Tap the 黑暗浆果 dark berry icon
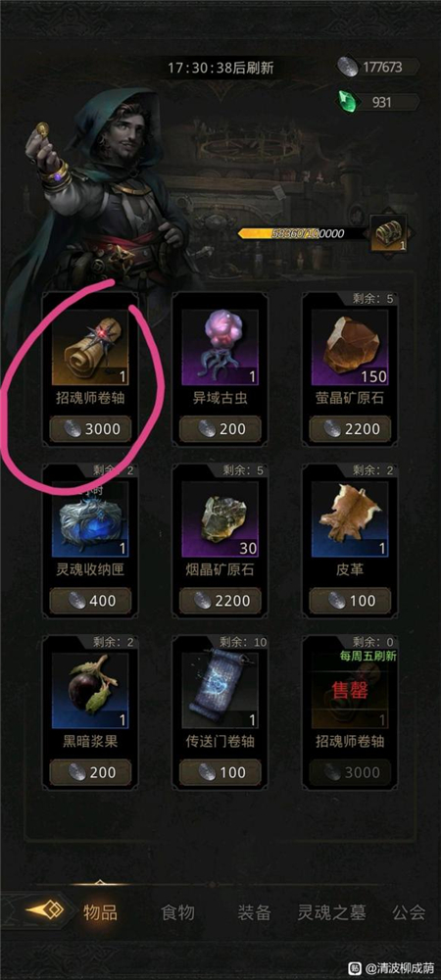 pyautogui.click(x=90, y=691)
